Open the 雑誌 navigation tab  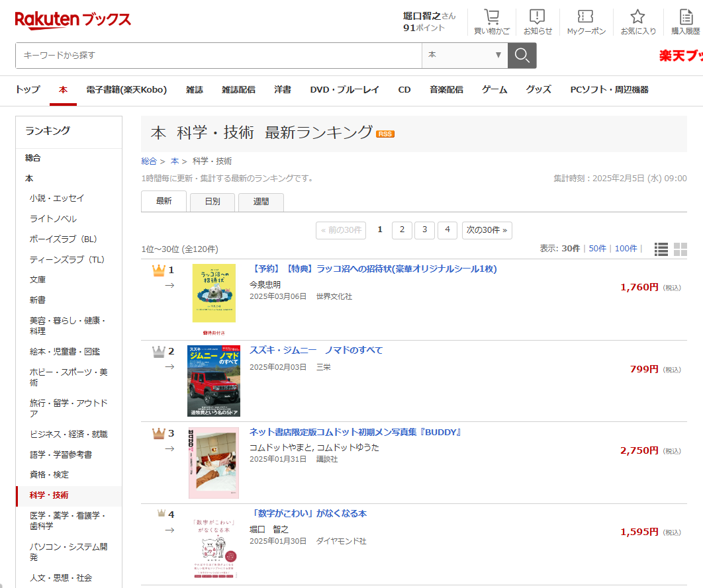(195, 89)
